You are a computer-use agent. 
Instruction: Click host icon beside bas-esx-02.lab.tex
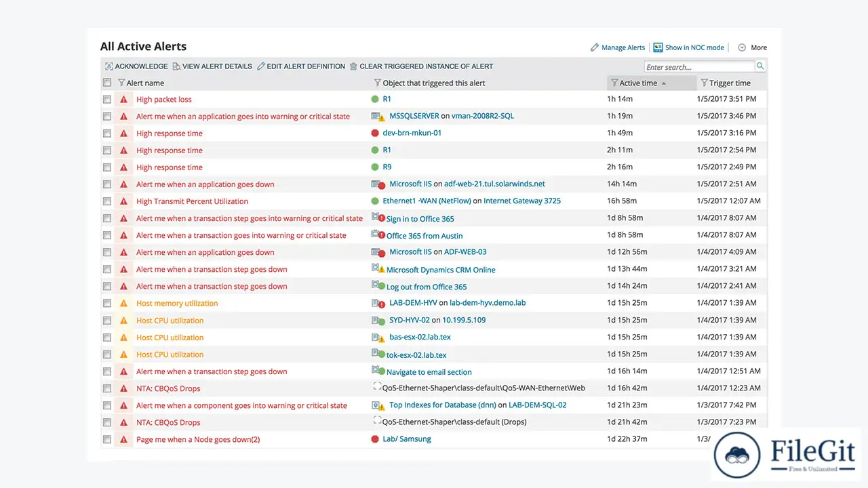click(x=378, y=337)
